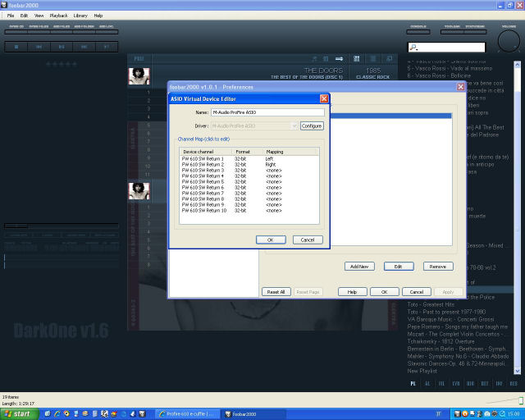Click Cancel in ASIO Virtual Device Editor
The height and width of the screenshot is (420, 525).
point(308,240)
